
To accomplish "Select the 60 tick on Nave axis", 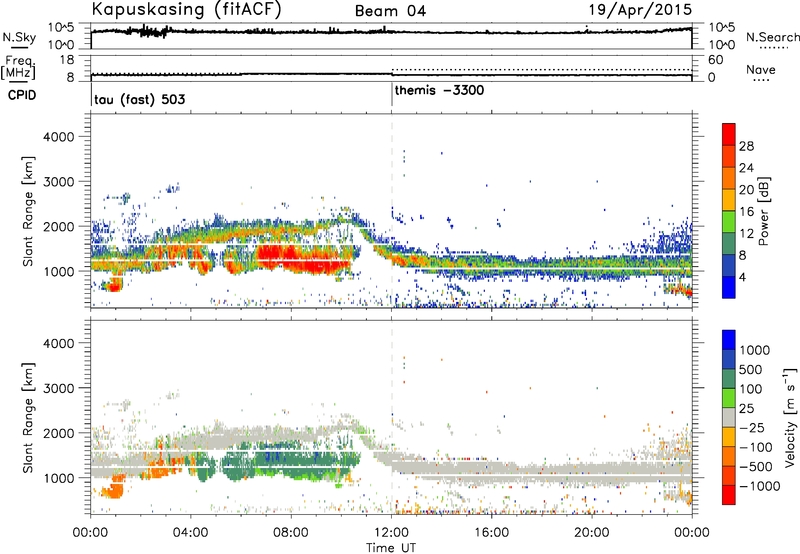I will click(x=716, y=60).
